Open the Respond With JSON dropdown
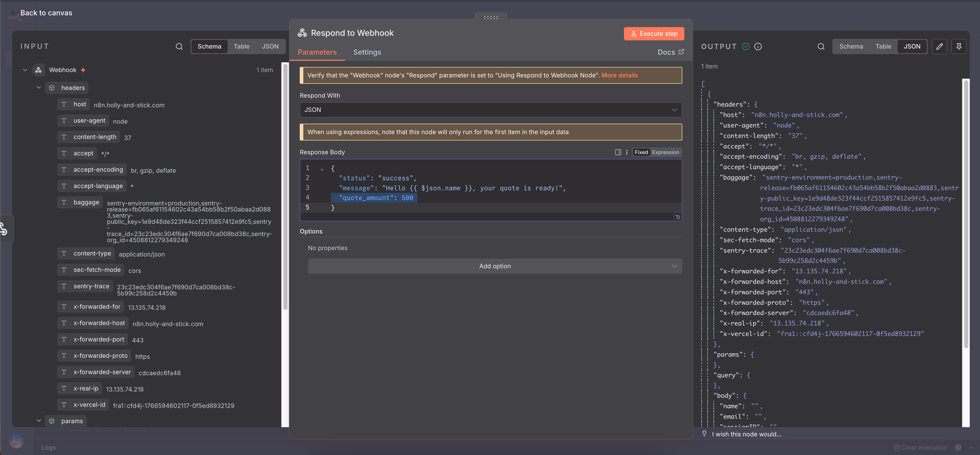This screenshot has width=980, height=455. coord(490,110)
